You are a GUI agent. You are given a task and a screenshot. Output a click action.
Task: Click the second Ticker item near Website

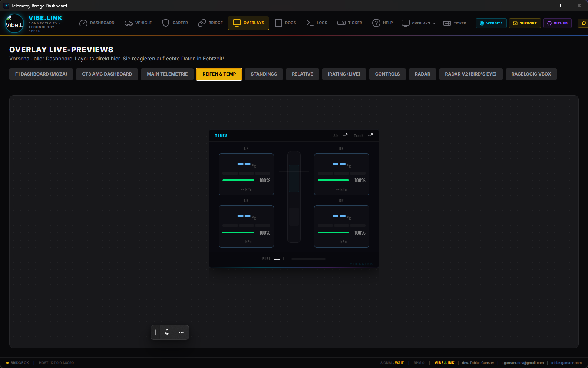pos(455,23)
